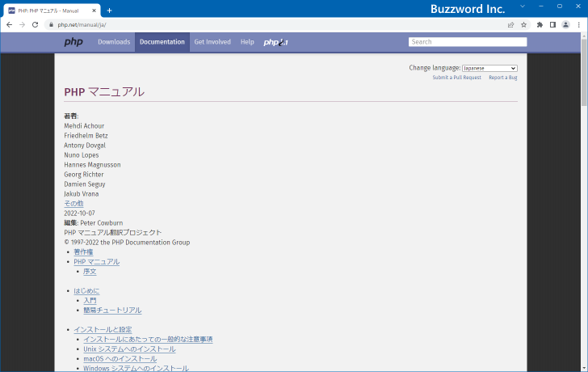The width and height of the screenshot is (588, 372).
Task: Open the Chrome three-dot menu
Action: [578, 25]
